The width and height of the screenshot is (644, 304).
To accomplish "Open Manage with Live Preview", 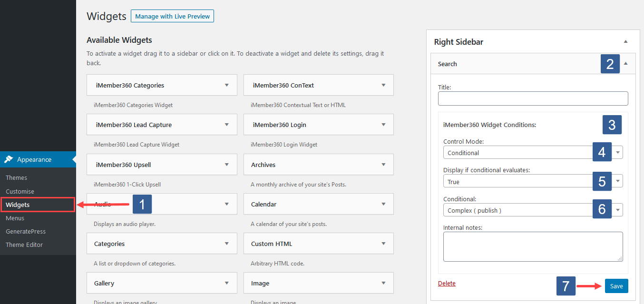I will tap(172, 16).
